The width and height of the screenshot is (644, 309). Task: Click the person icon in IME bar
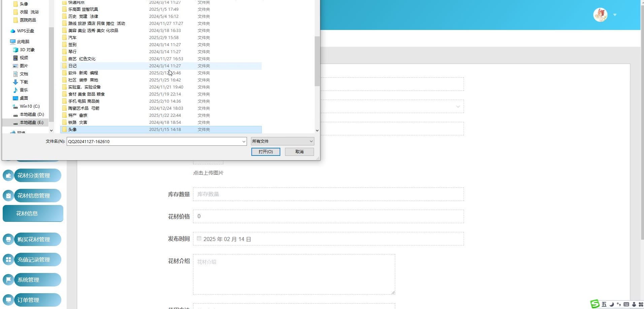[634, 304]
